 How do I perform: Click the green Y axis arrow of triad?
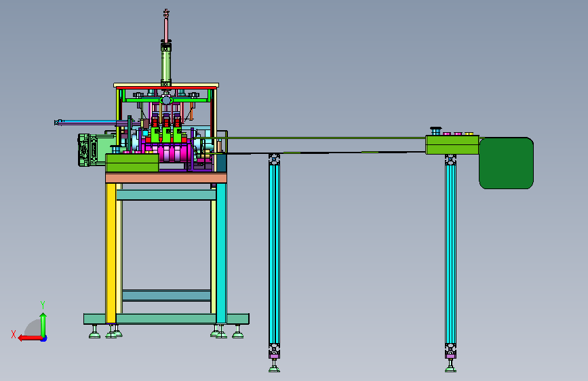[43, 324]
